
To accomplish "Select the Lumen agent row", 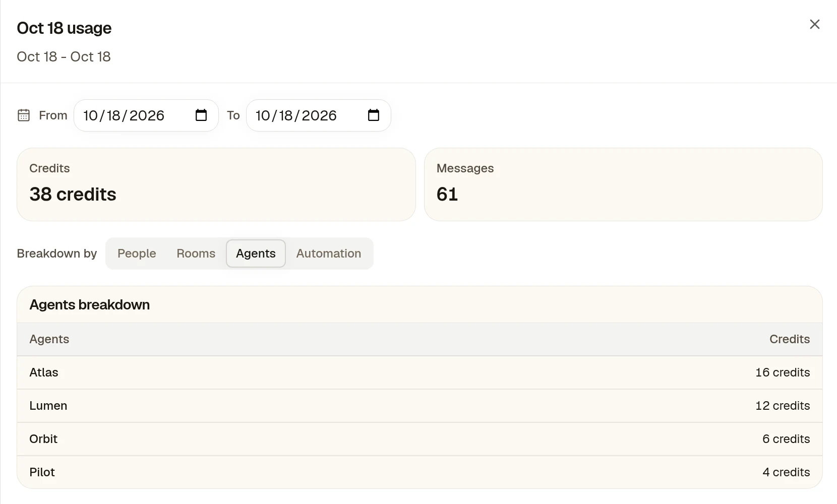I will (420, 406).
